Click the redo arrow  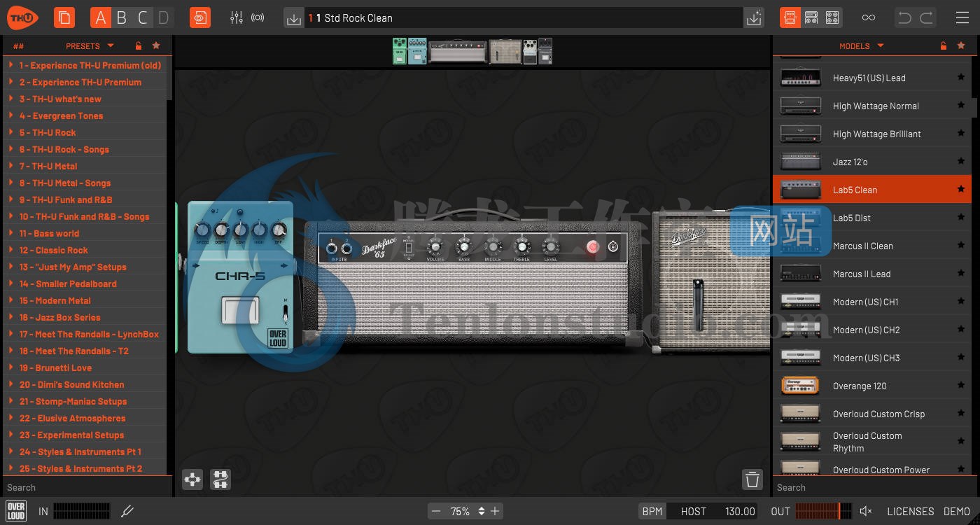point(926,17)
